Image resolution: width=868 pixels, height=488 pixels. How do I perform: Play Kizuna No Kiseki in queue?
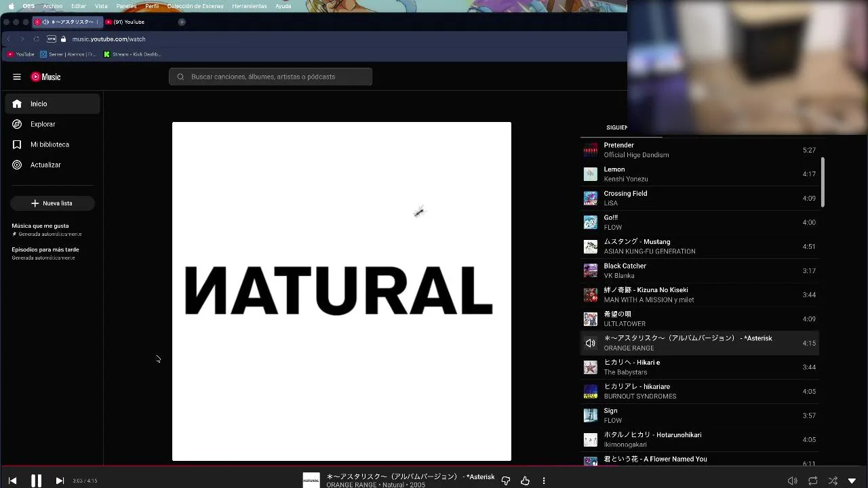point(700,295)
